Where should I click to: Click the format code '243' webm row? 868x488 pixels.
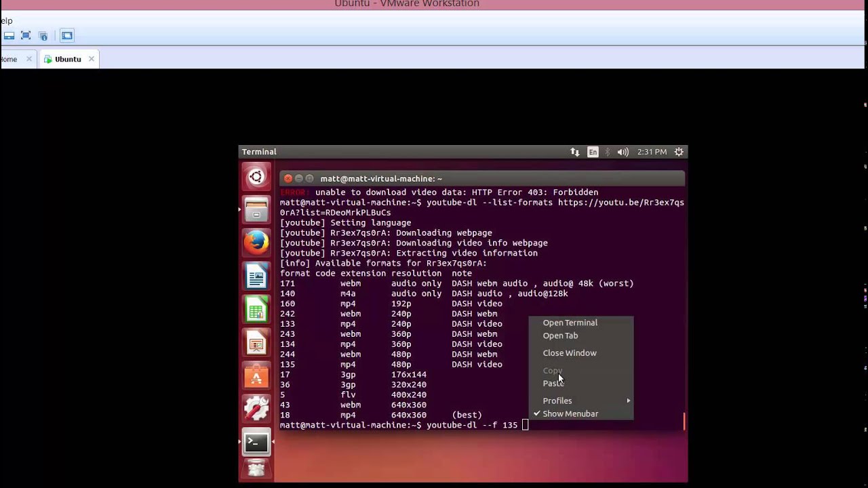click(x=389, y=334)
